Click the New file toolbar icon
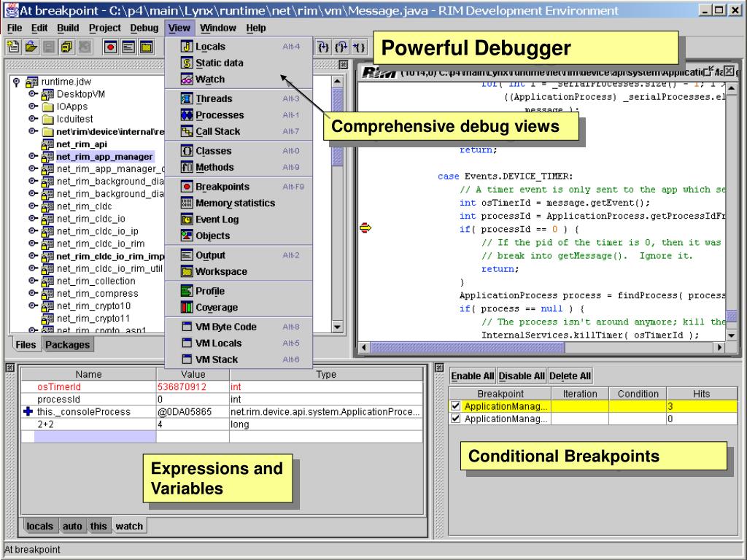 13,47
